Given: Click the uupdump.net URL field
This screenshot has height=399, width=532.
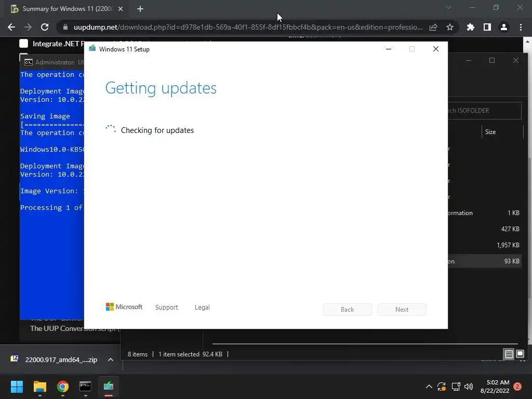Looking at the screenshot, I should (248, 27).
